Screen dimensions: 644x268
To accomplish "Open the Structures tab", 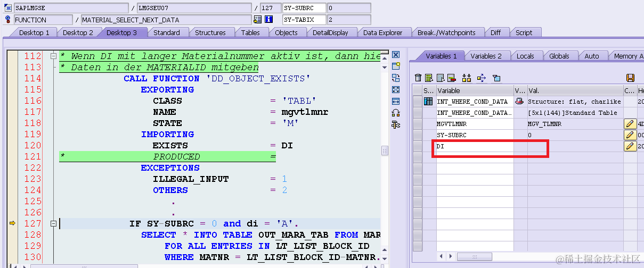I will (210, 33).
